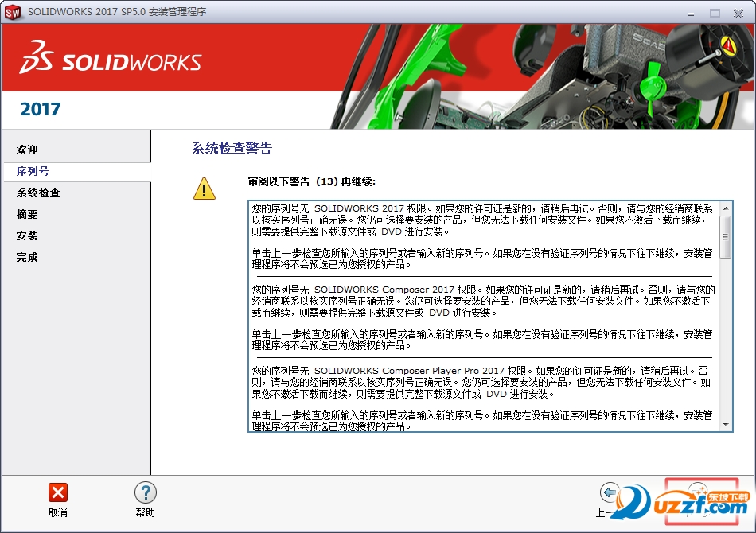This screenshot has height=533, width=756.
Task: Click the Composer Player Pro 2017 warning paragraph
Action: coord(481,382)
